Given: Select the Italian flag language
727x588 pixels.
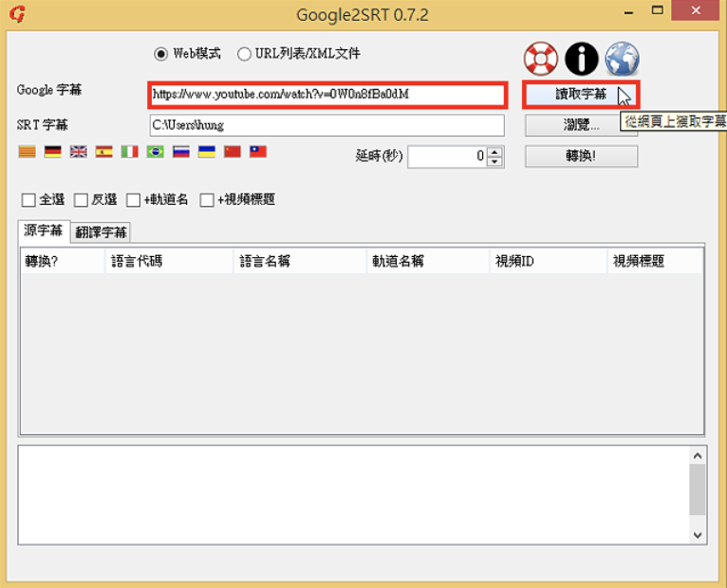Looking at the screenshot, I should (x=130, y=152).
